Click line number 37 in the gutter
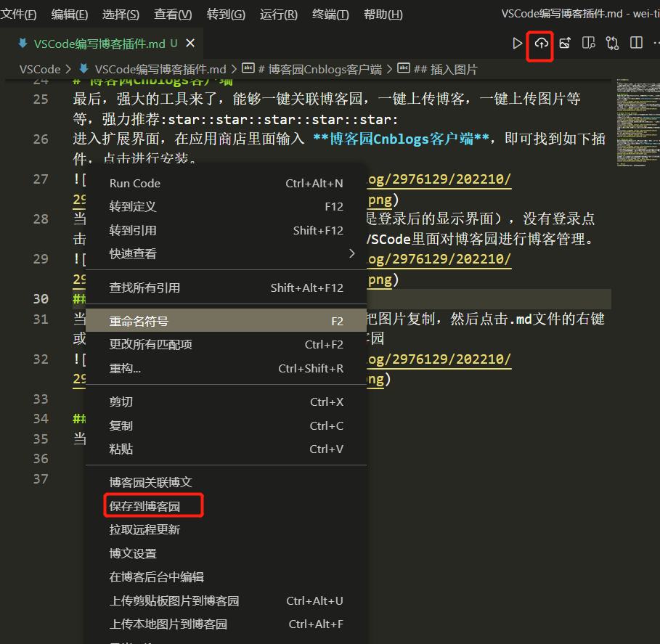 tap(41, 478)
